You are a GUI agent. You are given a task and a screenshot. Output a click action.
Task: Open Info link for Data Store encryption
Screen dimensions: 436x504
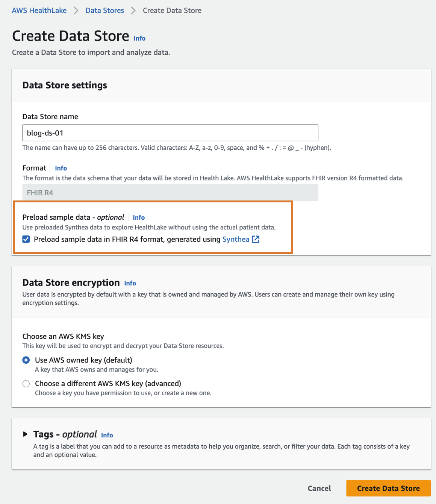point(130,283)
